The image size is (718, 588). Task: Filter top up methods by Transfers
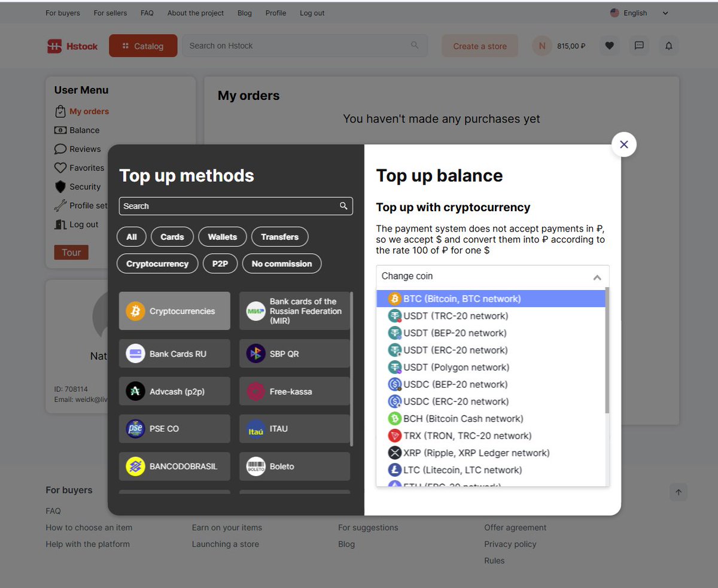click(x=279, y=237)
